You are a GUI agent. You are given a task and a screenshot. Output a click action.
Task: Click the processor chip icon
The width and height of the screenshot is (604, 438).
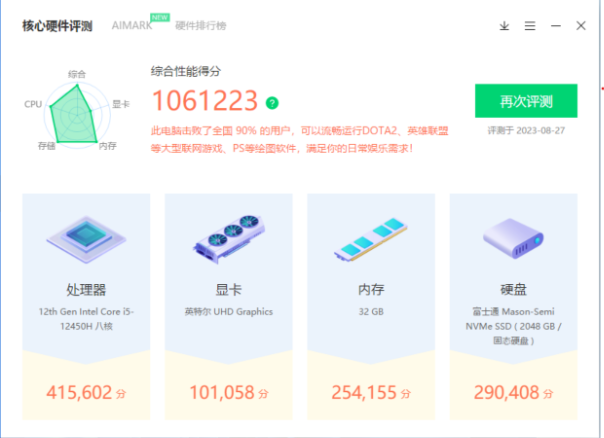click(x=86, y=240)
